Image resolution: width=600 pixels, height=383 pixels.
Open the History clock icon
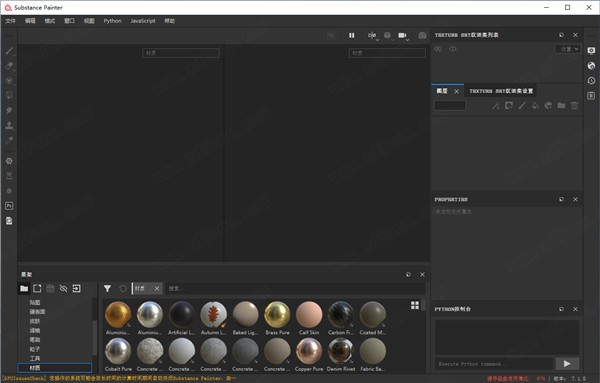(591, 80)
